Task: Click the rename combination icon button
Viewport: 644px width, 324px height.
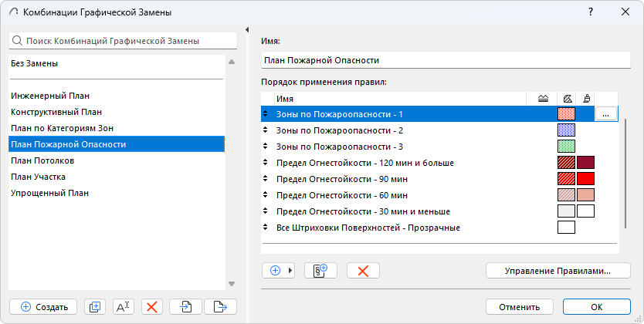Action: click(x=124, y=306)
